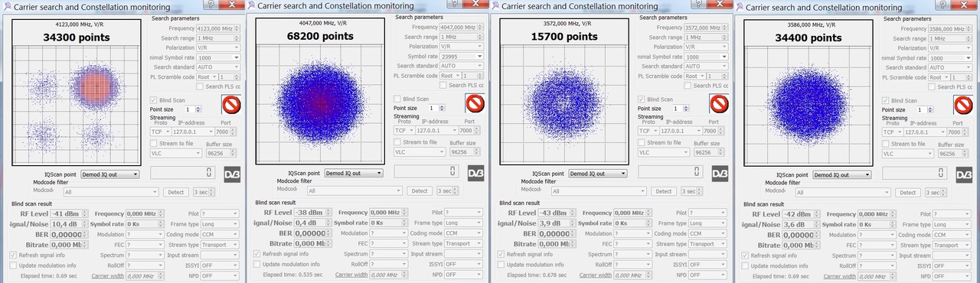Viewport: 980px width, 283px height.
Task: Click the red stop icon in the 3586 MHz window
Action: point(963,104)
